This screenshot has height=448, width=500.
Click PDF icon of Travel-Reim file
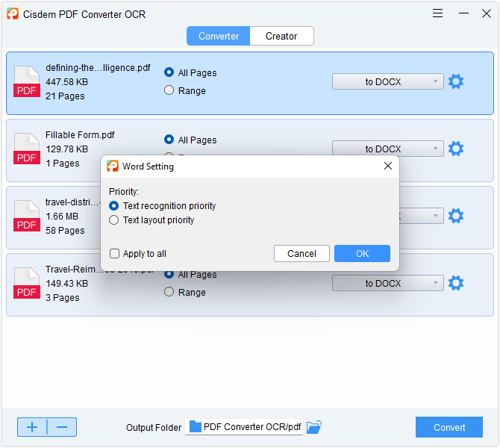point(27,283)
